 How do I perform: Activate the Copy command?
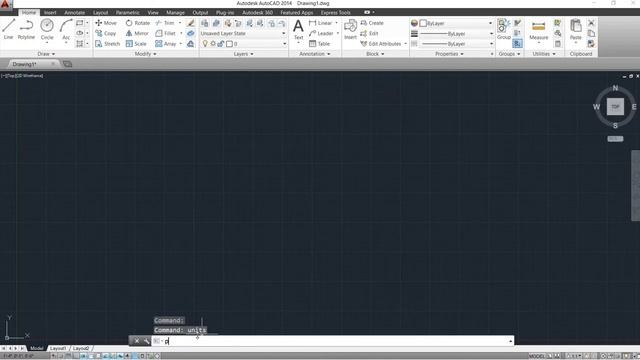[106, 33]
